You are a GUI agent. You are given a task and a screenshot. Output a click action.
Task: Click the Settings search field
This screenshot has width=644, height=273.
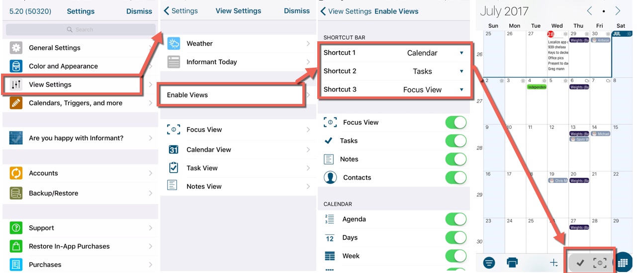(x=81, y=29)
